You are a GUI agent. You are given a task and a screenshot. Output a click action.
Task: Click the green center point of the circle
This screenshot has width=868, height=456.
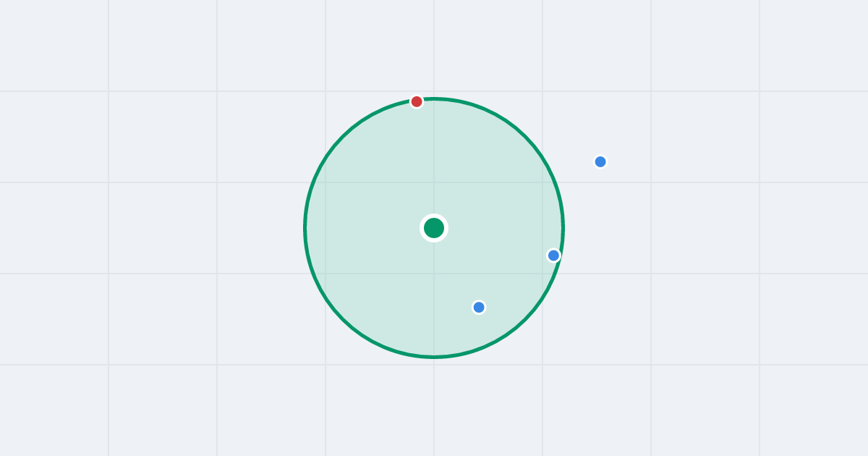pos(434,228)
